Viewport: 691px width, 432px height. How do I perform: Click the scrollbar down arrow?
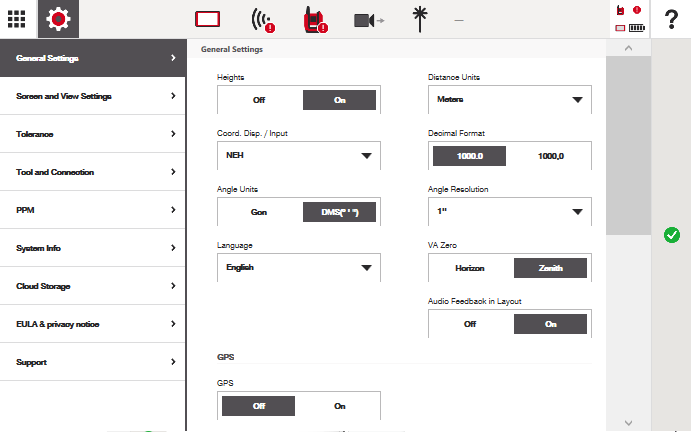(x=628, y=423)
